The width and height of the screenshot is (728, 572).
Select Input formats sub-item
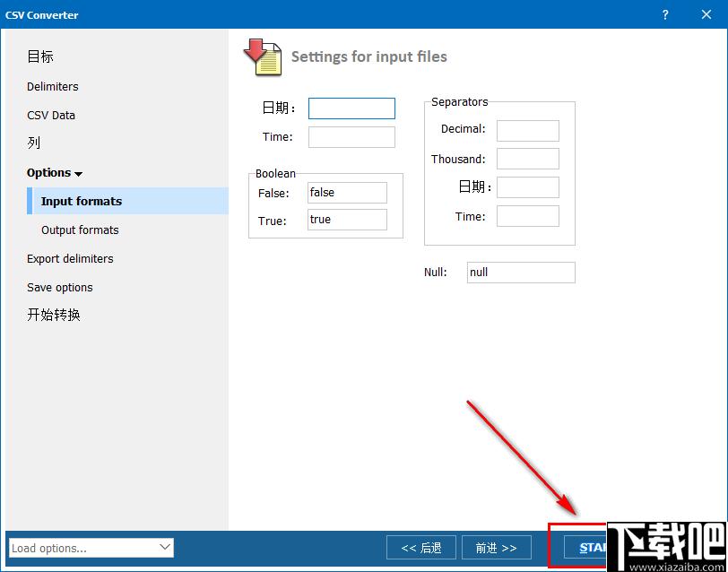pos(127,201)
